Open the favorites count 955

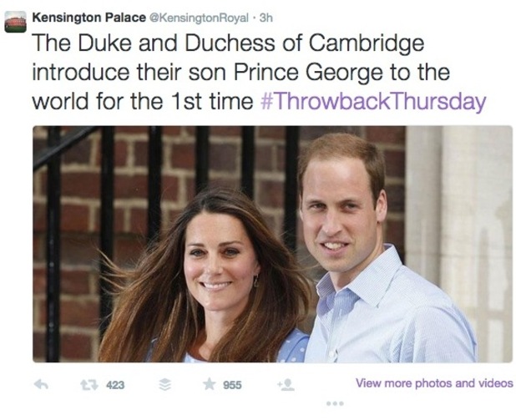point(232,385)
